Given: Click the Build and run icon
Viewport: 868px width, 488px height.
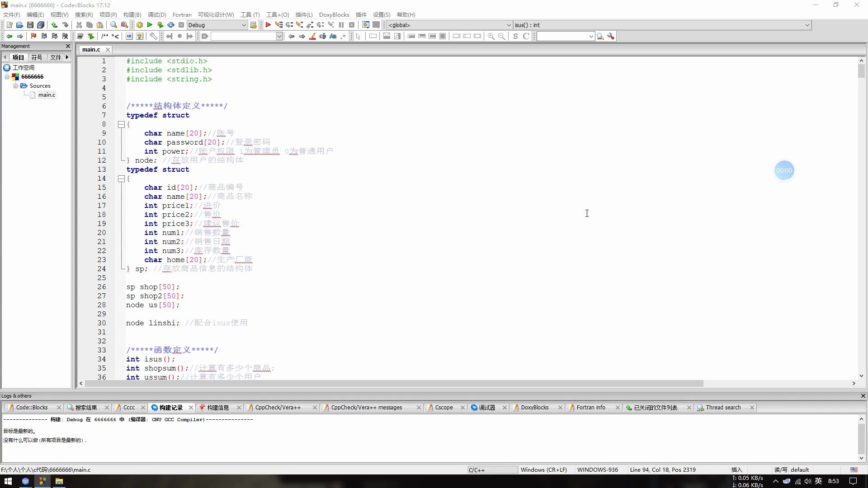Looking at the screenshot, I should [160, 25].
